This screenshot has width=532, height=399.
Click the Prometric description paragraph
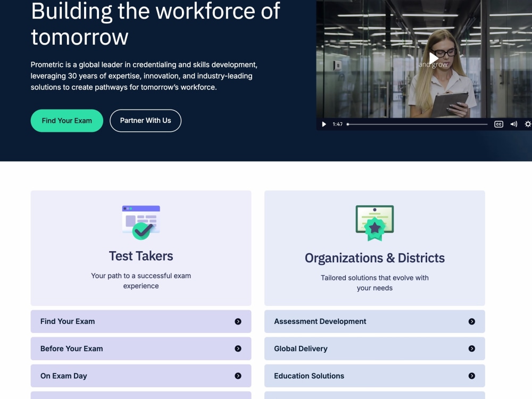point(144,76)
